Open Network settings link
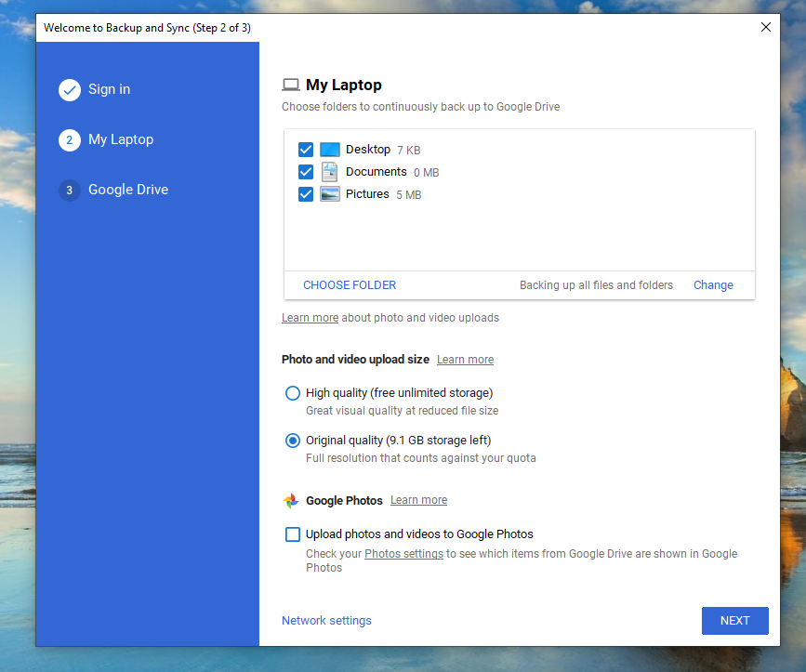Image resolution: width=806 pixels, height=672 pixels. point(326,621)
